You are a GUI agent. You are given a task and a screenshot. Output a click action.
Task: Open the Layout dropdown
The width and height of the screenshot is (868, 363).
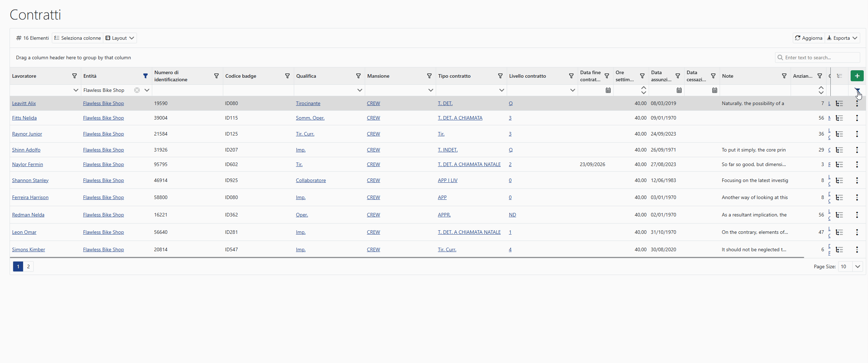coord(120,38)
